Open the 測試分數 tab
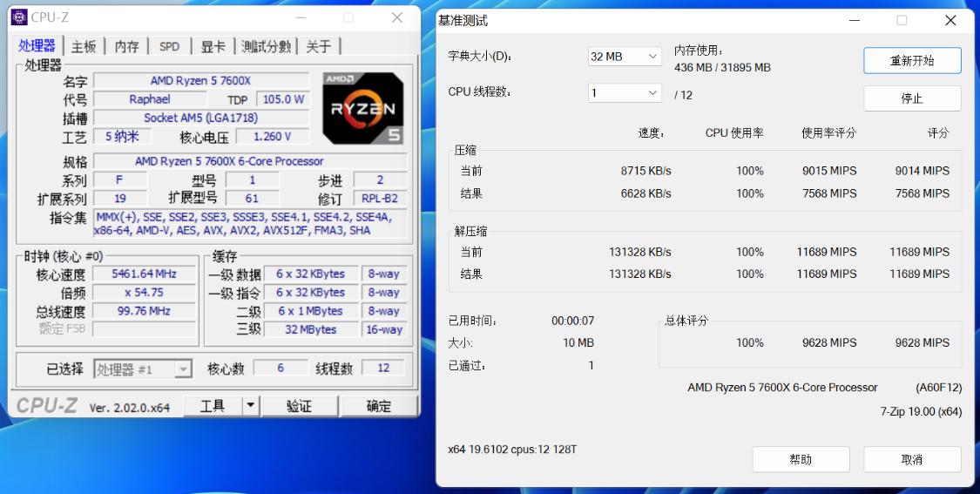The image size is (980, 494). (267, 46)
